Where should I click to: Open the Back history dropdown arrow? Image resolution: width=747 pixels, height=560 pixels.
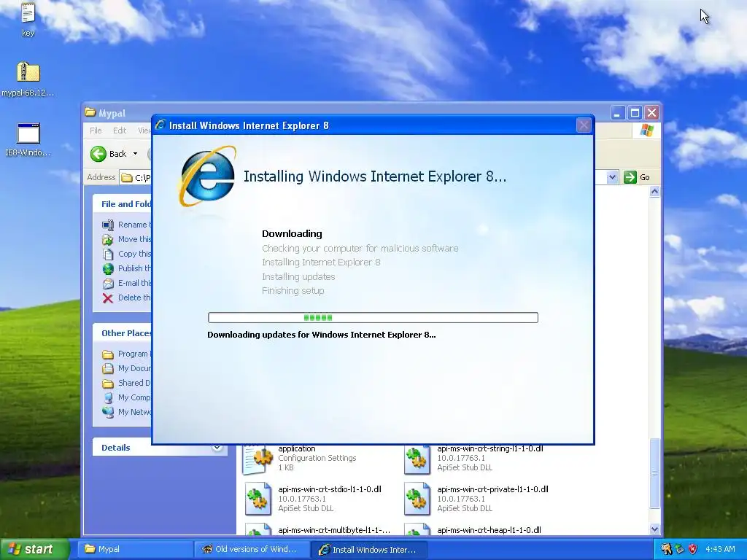coord(135,153)
